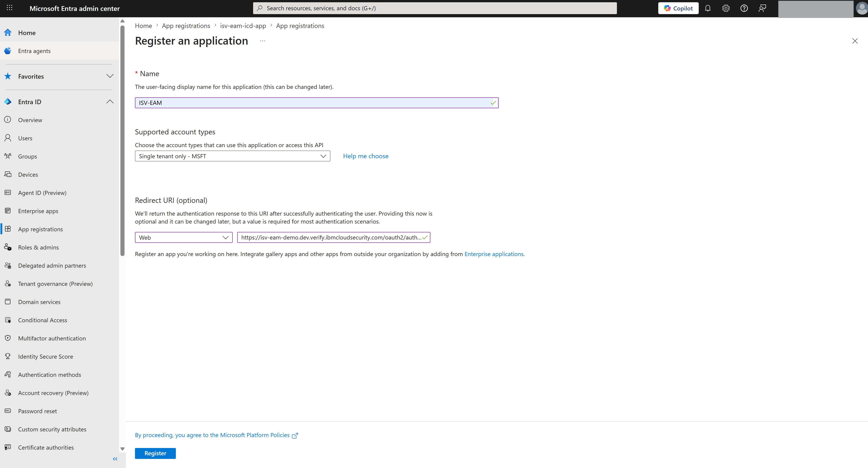The image size is (868, 468).
Task: Click the Favorites star icon
Action: tap(8, 76)
